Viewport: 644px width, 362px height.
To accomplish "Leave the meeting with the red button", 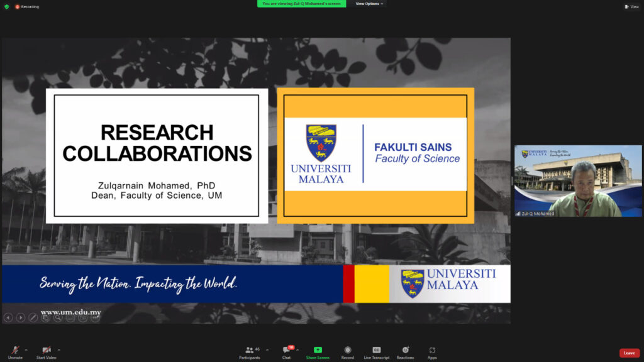I will tap(629, 353).
